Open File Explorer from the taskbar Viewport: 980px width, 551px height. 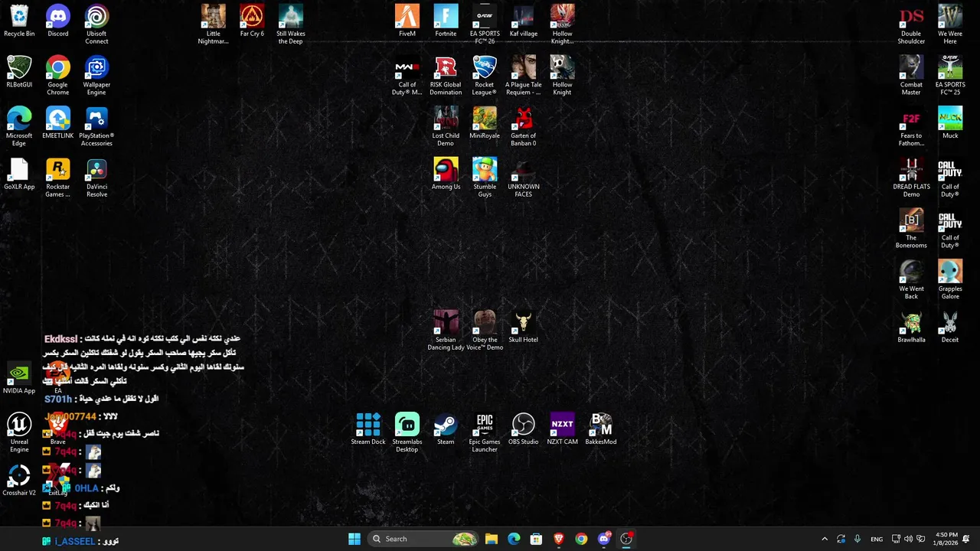(492, 539)
